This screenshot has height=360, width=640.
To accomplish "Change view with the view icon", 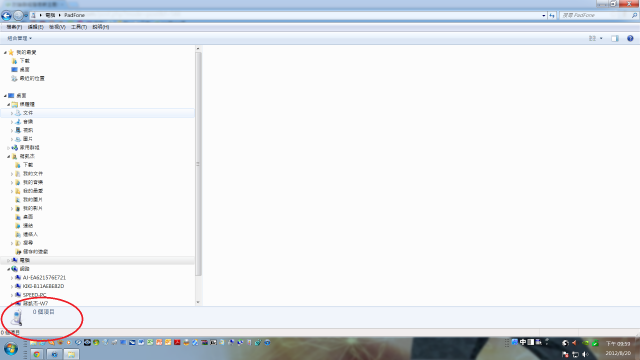I will click(x=592, y=38).
